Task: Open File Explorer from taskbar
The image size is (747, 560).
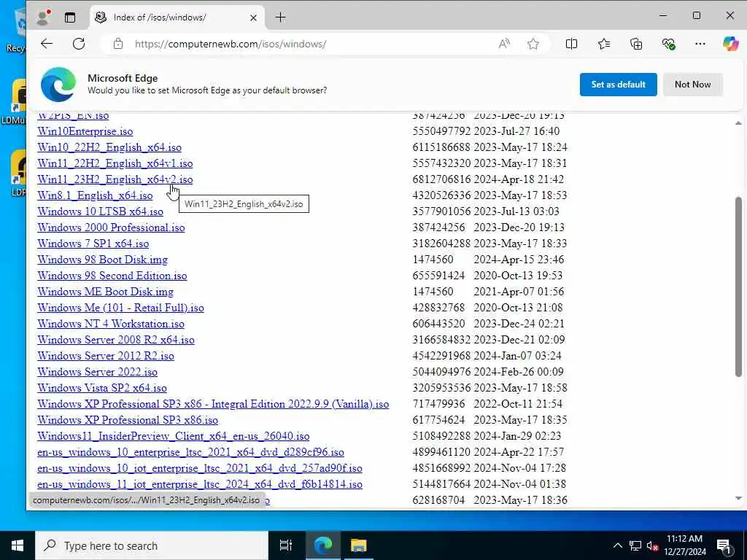Action: (358, 545)
